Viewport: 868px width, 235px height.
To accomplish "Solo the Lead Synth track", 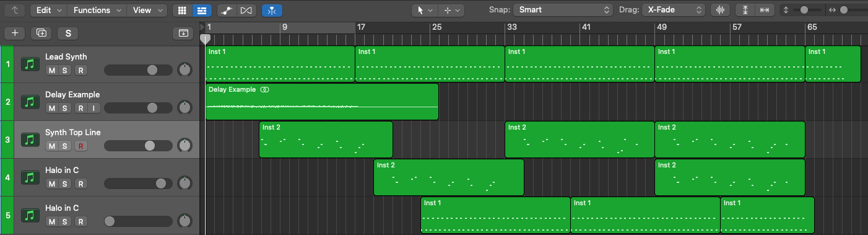I will [66, 71].
